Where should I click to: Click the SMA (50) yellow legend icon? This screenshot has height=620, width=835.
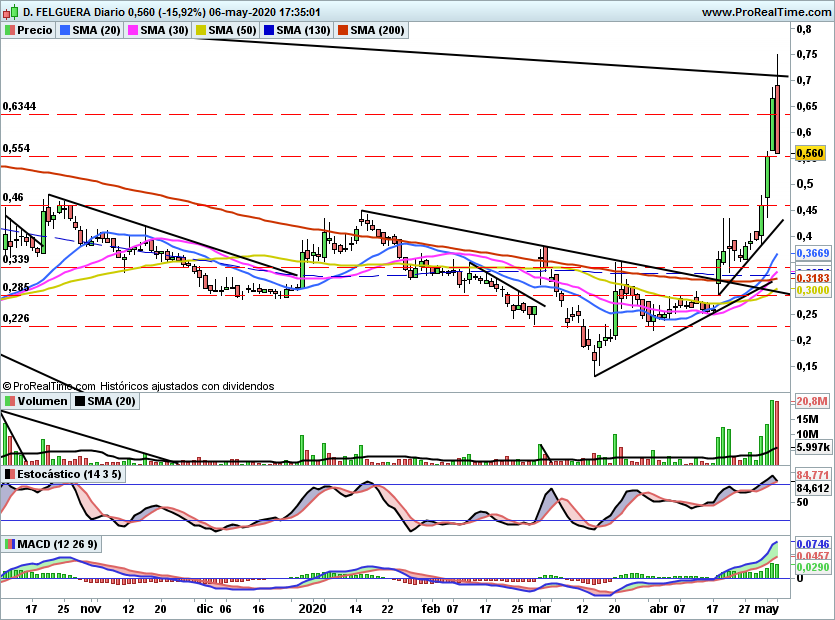tap(201, 30)
